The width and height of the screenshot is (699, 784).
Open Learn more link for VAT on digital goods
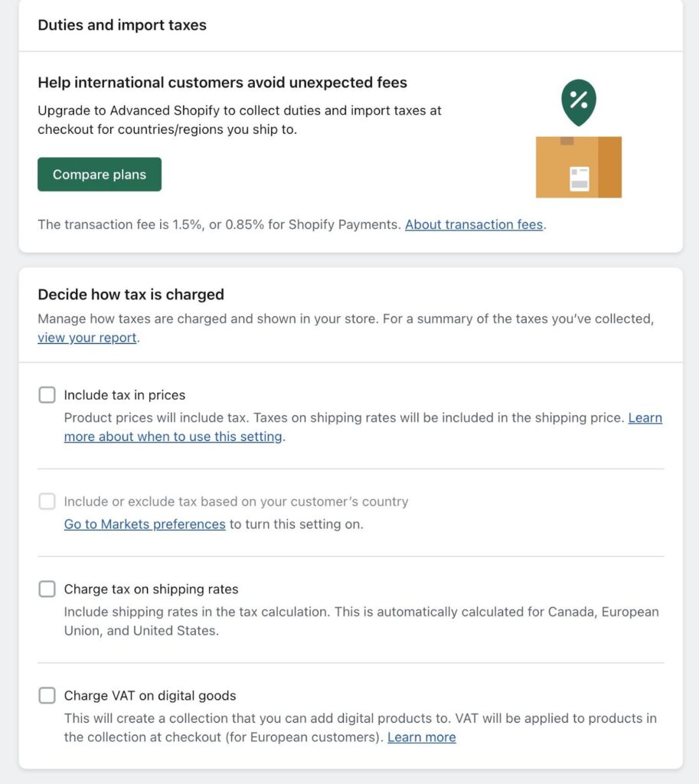(x=421, y=737)
